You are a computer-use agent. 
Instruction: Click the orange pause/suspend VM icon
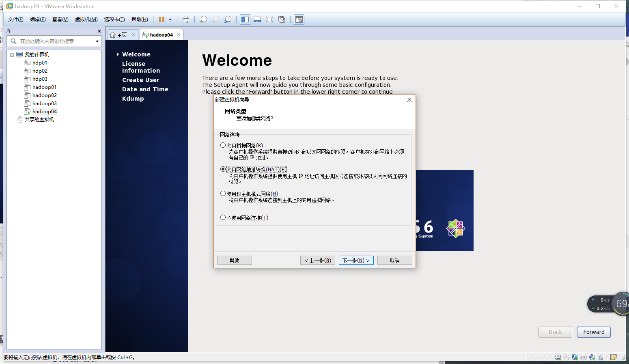(x=162, y=19)
